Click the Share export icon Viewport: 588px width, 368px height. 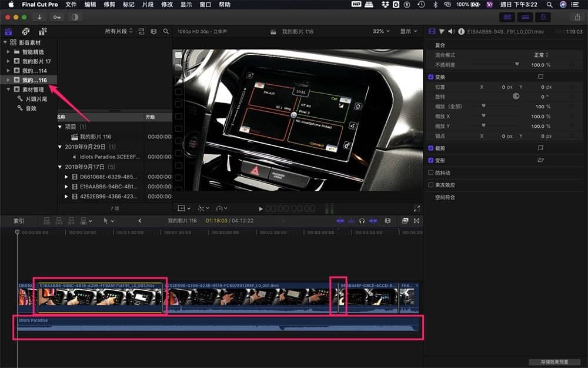(x=577, y=17)
